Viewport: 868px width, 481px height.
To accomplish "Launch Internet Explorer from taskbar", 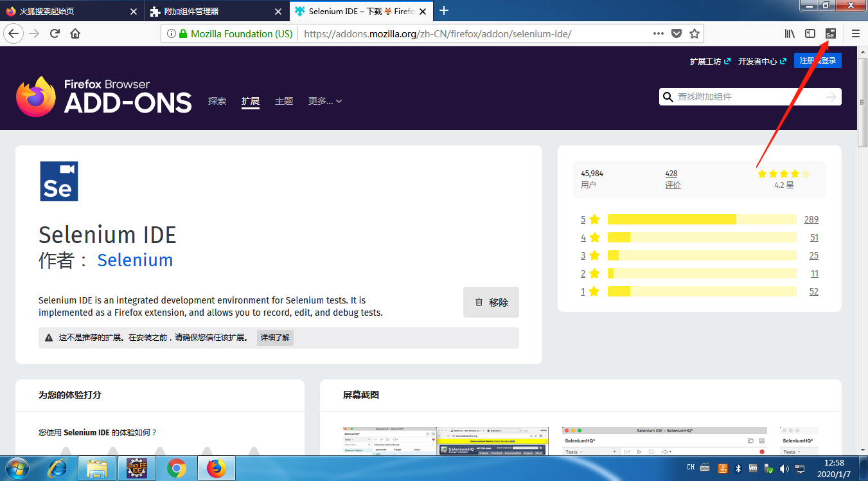I will 57,469.
